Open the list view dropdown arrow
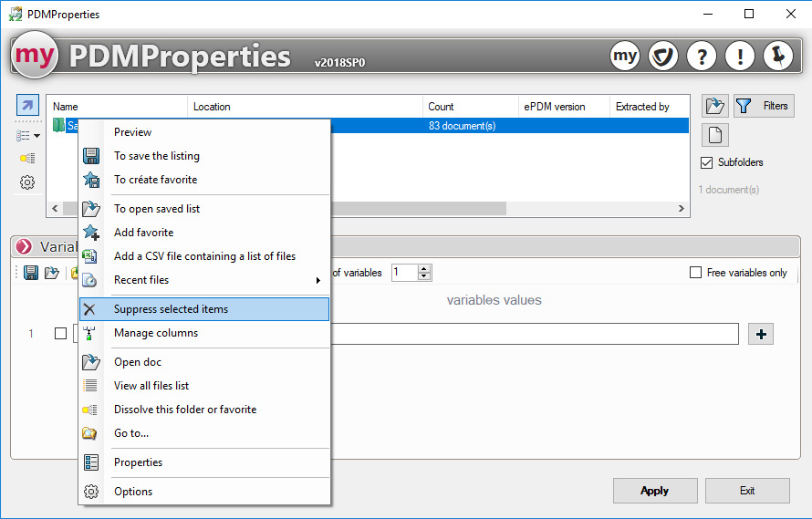This screenshot has height=519, width=812. (x=36, y=136)
